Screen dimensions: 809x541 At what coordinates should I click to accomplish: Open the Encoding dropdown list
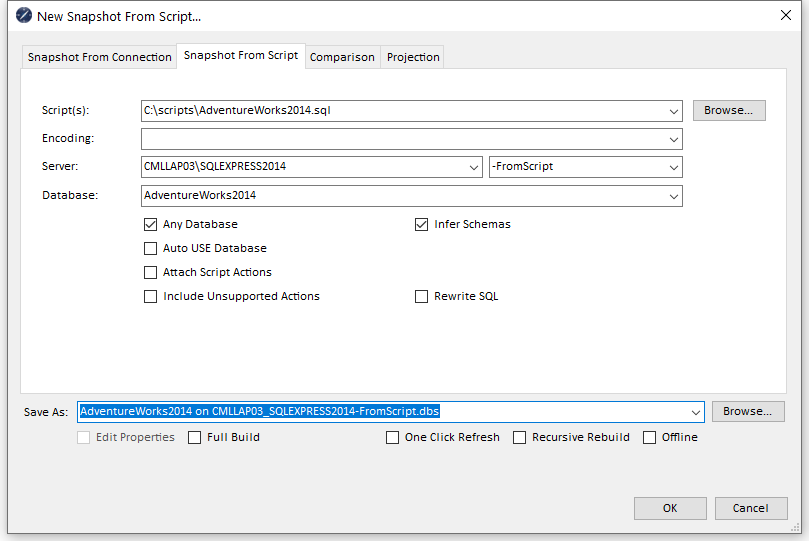click(674, 139)
